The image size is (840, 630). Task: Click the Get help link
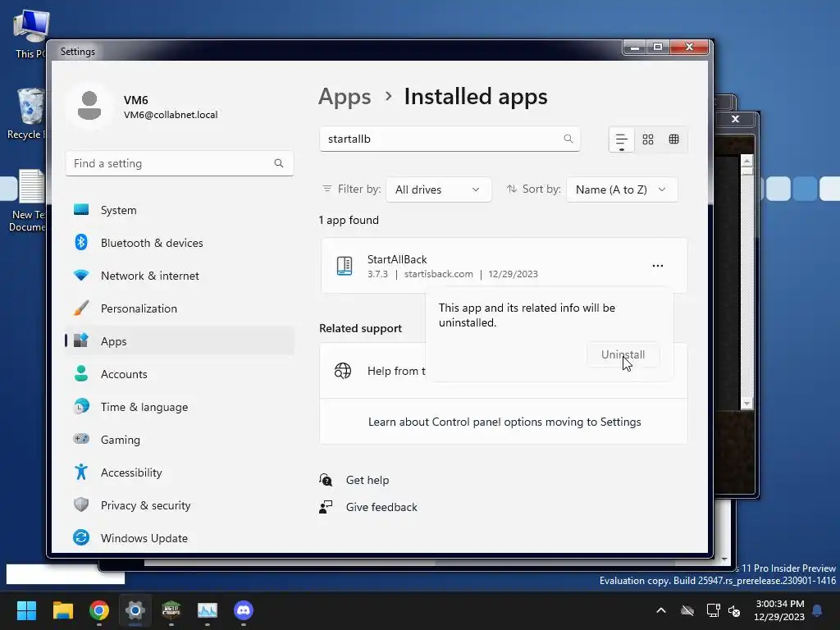(367, 480)
